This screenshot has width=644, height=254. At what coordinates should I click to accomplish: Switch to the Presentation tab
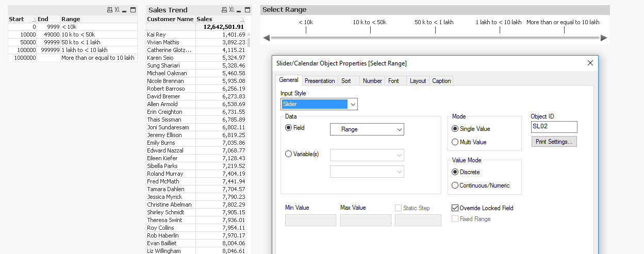pyautogui.click(x=320, y=81)
